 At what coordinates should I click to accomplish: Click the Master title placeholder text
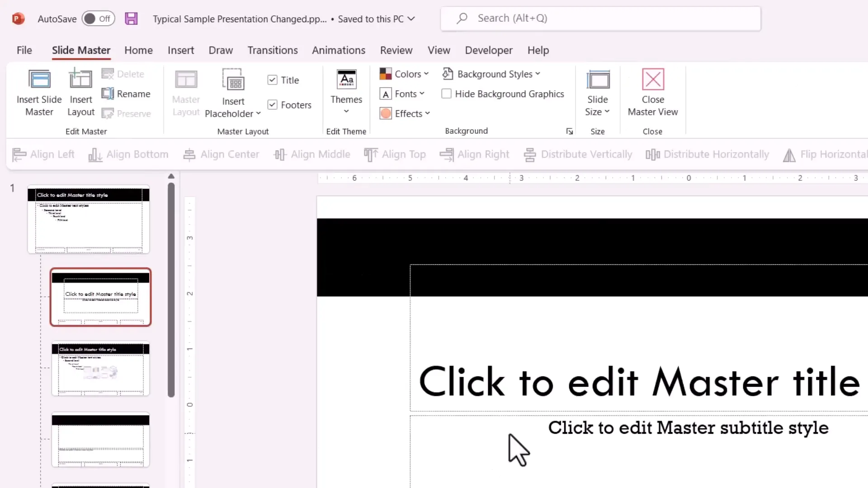pyautogui.click(x=639, y=382)
